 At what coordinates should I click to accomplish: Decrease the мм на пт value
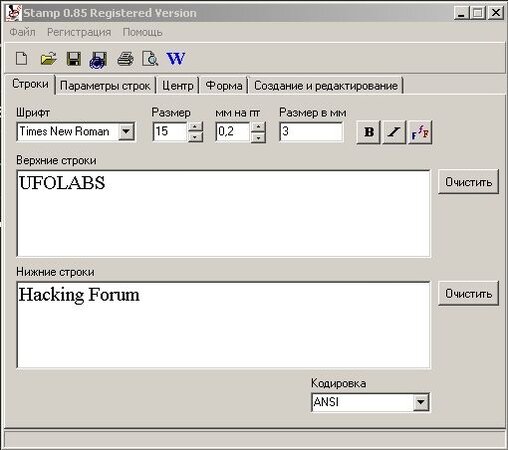coord(258,137)
